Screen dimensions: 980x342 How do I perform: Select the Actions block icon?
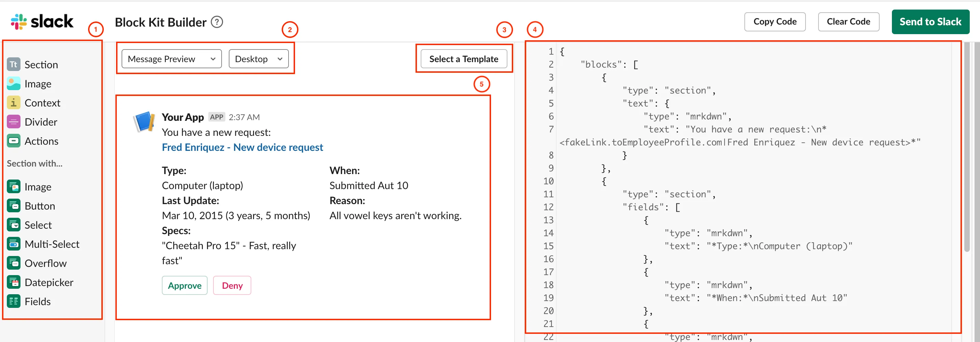point(13,141)
